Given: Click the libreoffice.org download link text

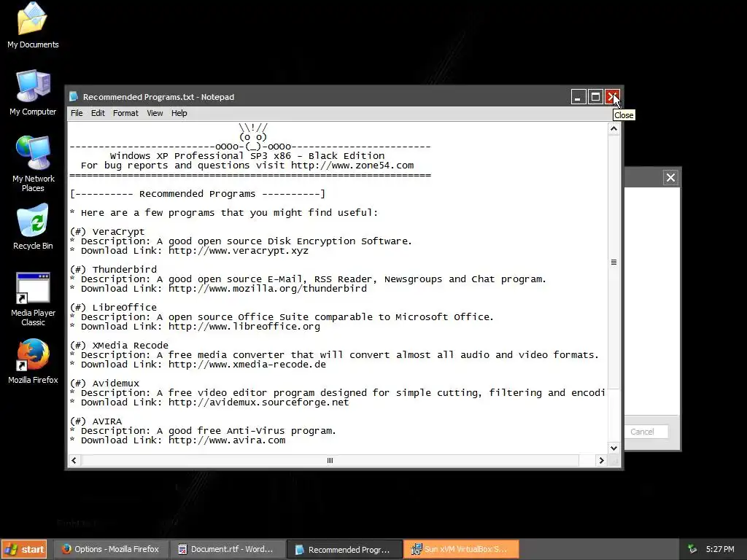Looking at the screenshot, I should click(244, 327).
